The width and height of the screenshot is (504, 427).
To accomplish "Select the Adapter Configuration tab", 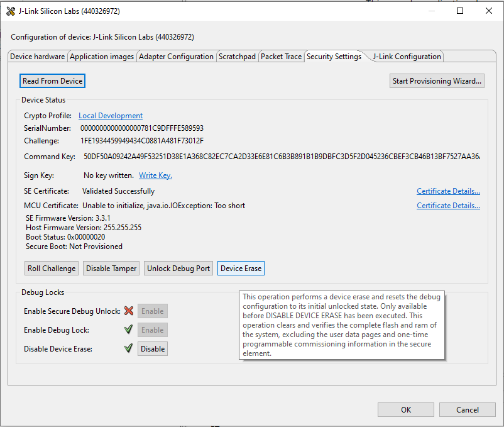I will tap(176, 57).
